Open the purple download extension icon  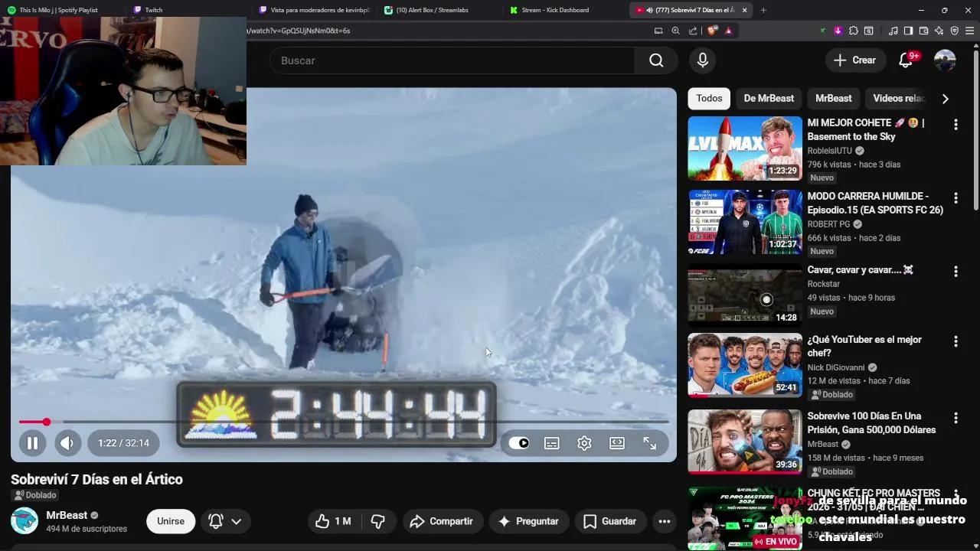(x=838, y=31)
